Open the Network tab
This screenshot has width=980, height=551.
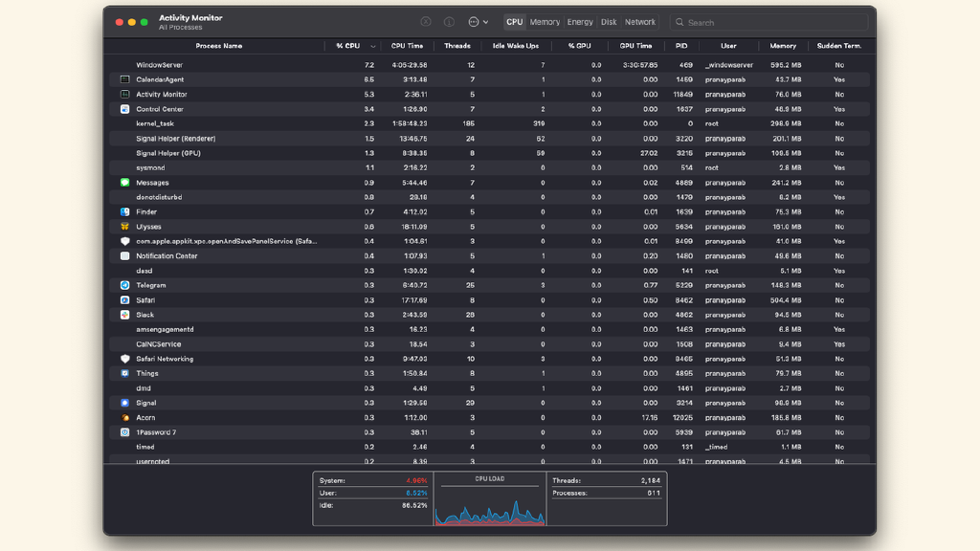pos(640,22)
